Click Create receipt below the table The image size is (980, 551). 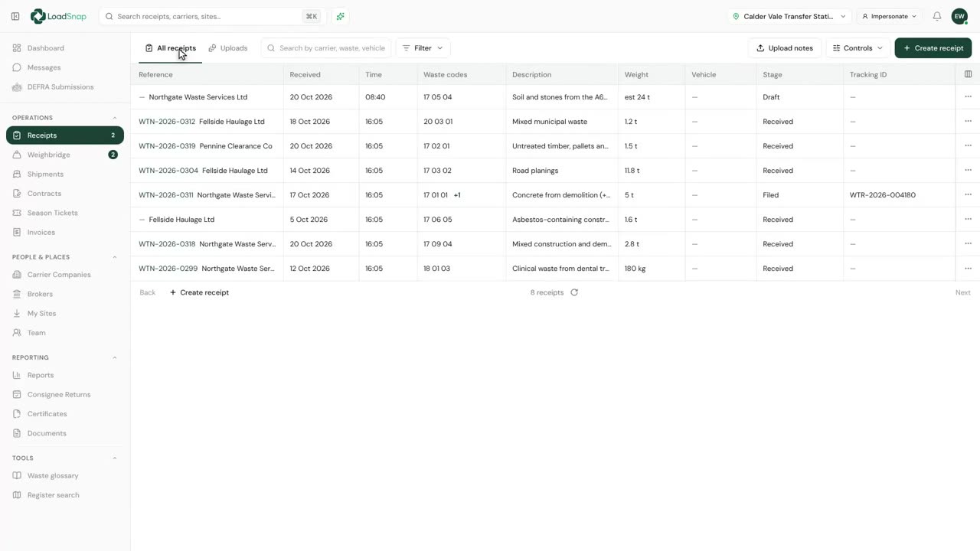(x=199, y=292)
